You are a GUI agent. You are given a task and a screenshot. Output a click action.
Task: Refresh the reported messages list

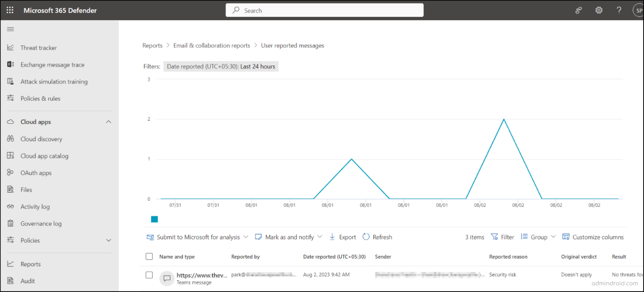tap(377, 237)
